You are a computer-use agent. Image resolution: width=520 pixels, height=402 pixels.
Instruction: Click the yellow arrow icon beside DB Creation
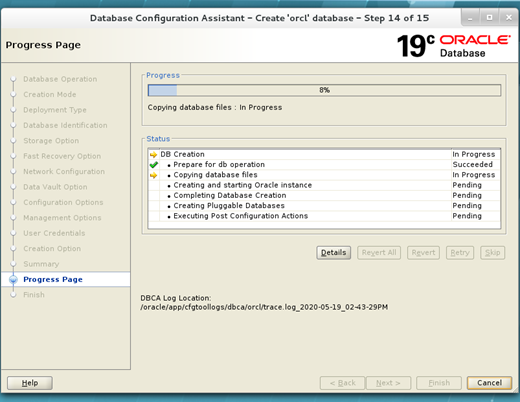pyautogui.click(x=153, y=155)
